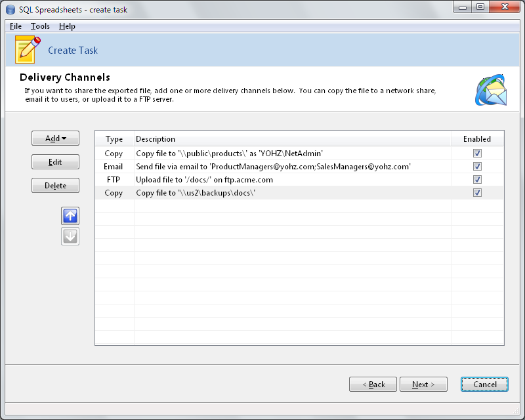
Task: Click the SQL Spreadsheets title bar icon
Action: [x=10, y=10]
